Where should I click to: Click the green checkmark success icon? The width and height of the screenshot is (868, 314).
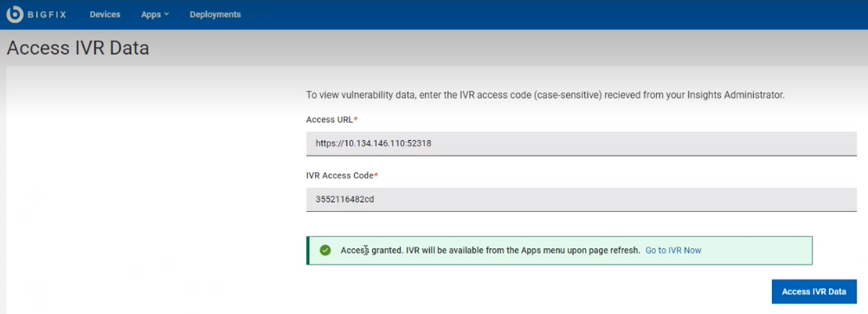click(325, 250)
